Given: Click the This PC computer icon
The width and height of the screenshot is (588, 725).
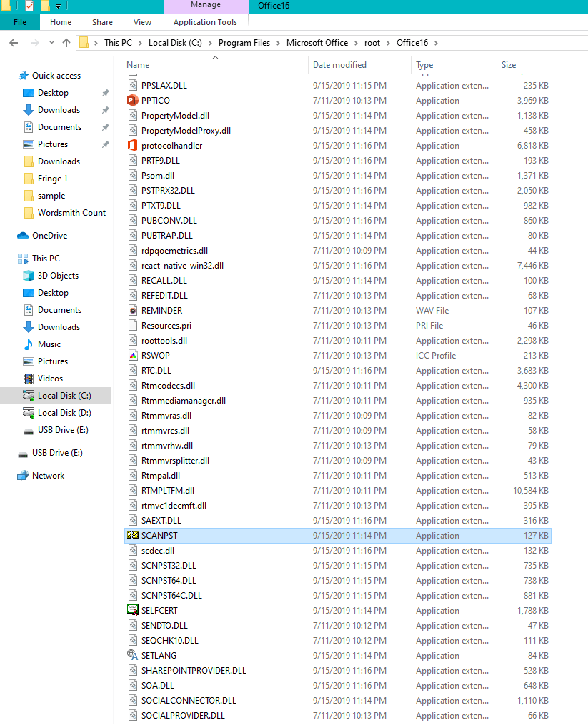Looking at the screenshot, I should coord(23,259).
